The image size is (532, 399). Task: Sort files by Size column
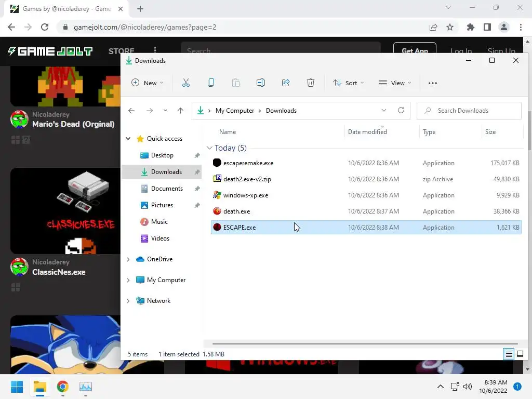pos(490,132)
